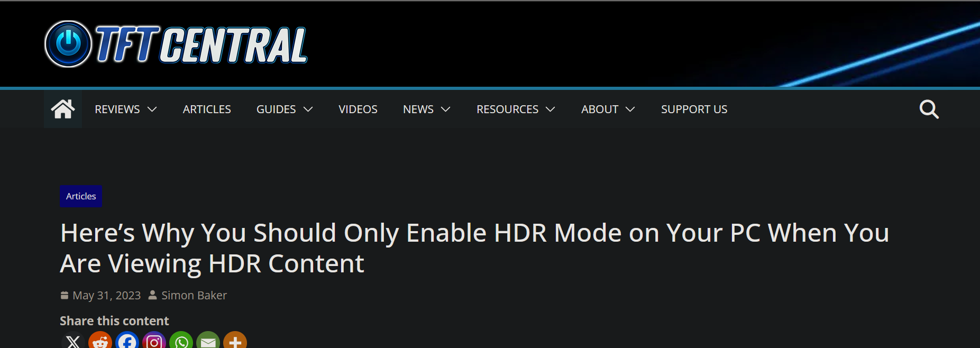Open the Resources menu item

(x=507, y=109)
